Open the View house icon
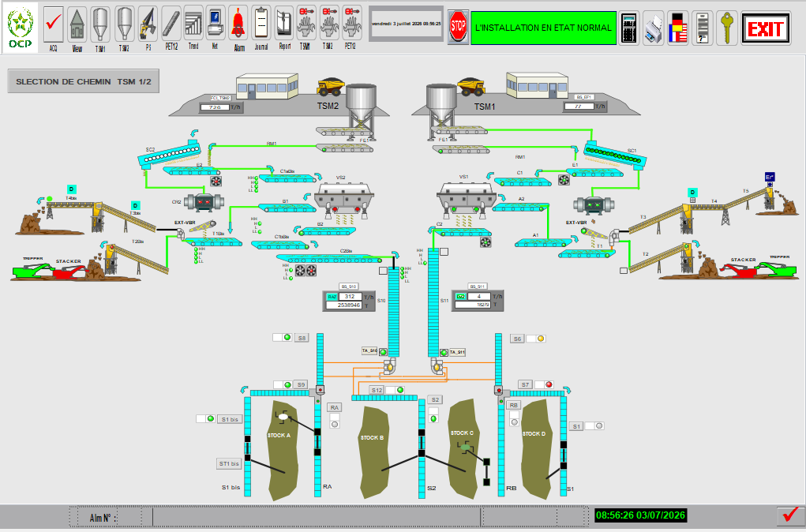 [x=77, y=24]
